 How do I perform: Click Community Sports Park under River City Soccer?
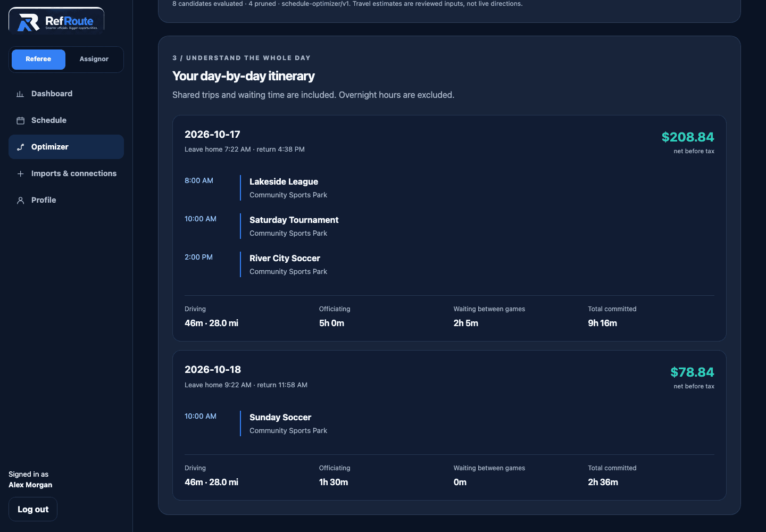(x=288, y=272)
